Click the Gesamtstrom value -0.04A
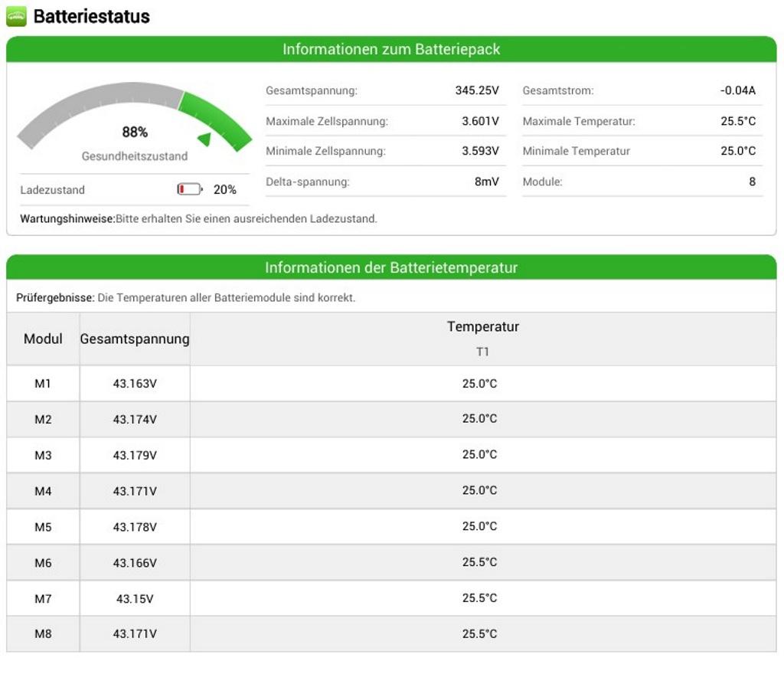The width and height of the screenshot is (784, 684). (x=738, y=90)
